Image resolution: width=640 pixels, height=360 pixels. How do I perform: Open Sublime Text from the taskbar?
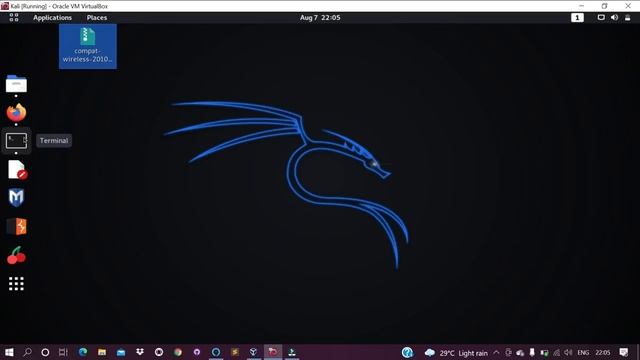[235, 352]
